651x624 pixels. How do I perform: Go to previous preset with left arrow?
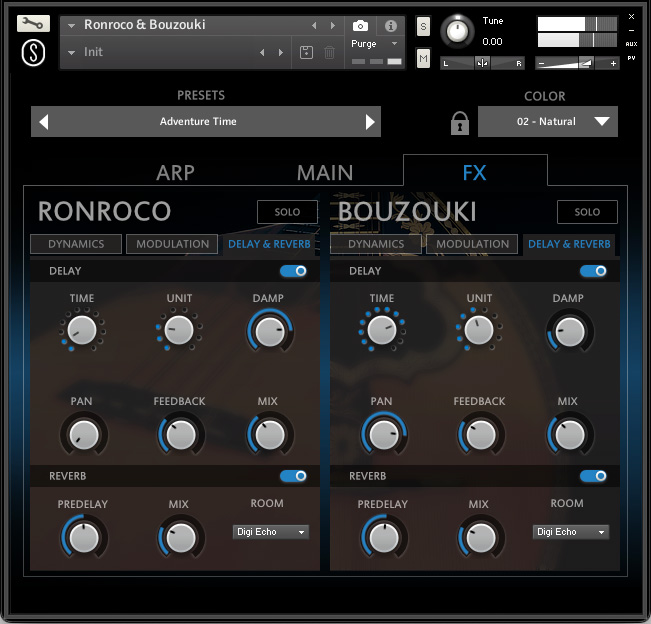coord(43,122)
